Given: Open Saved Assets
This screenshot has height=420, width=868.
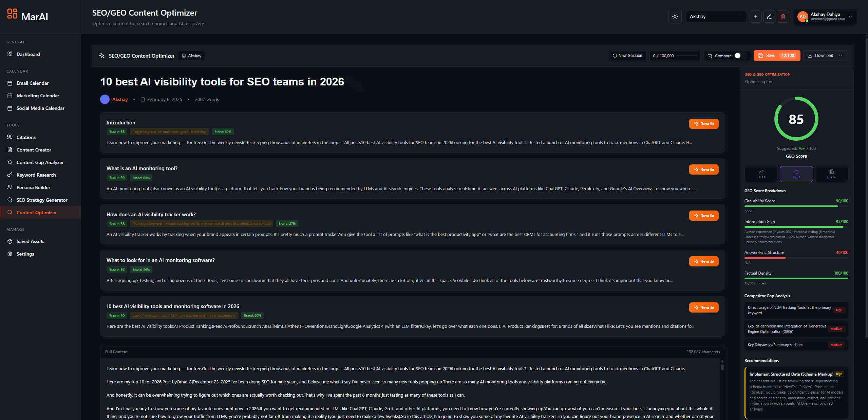Looking at the screenshot, I should coord(30,241).
